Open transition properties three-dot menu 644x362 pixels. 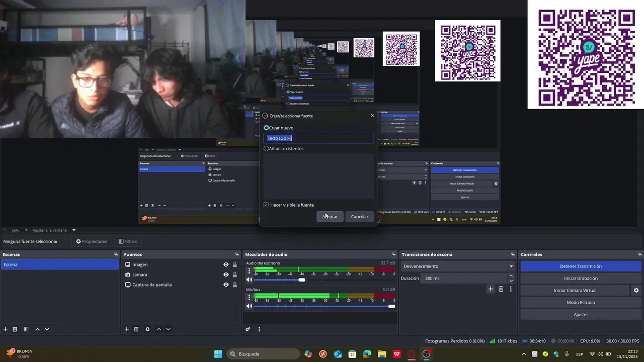click(x=511, y=289)
